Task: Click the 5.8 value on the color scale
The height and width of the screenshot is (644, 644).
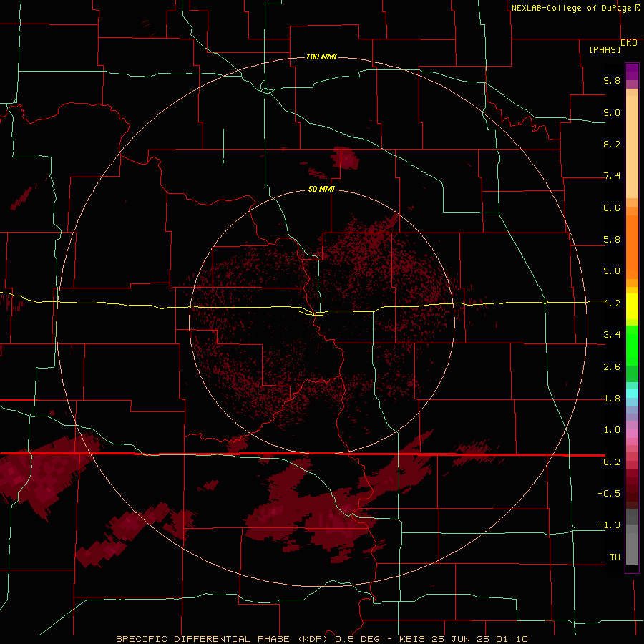Action: (612, 240)
